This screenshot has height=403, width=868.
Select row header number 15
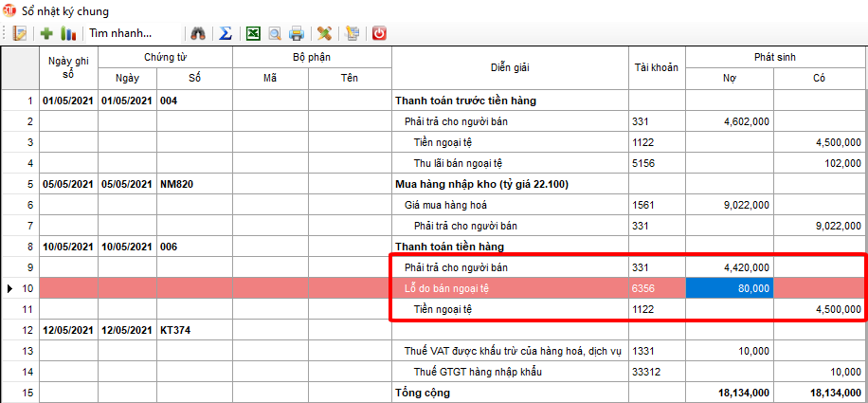(x=19, y=393)
